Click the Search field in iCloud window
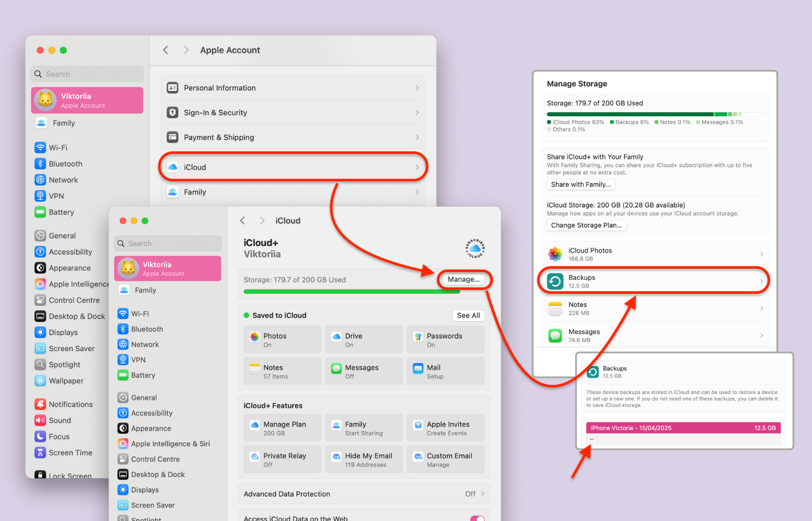Screen dimensions: 812x521 (x=168, y=244)
